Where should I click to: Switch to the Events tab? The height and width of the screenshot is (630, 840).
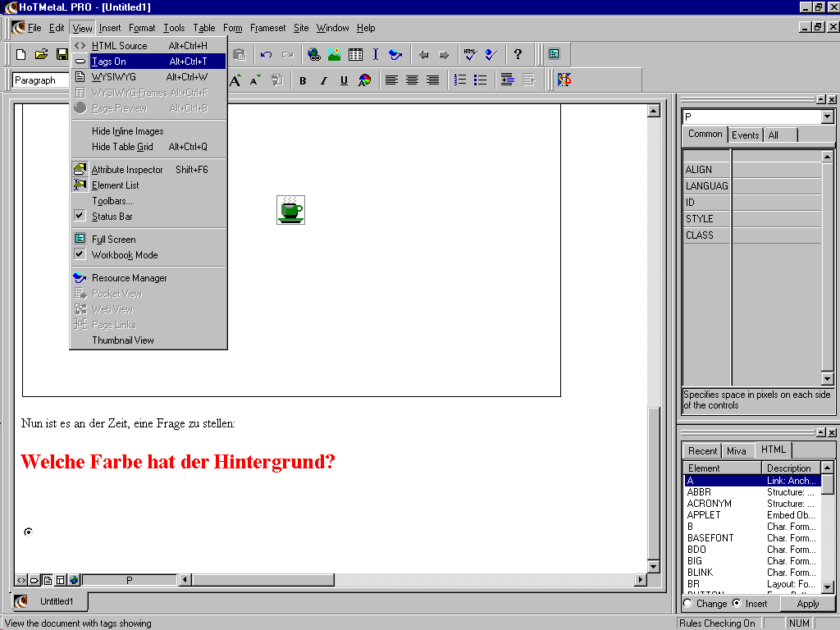coord(745,135)
